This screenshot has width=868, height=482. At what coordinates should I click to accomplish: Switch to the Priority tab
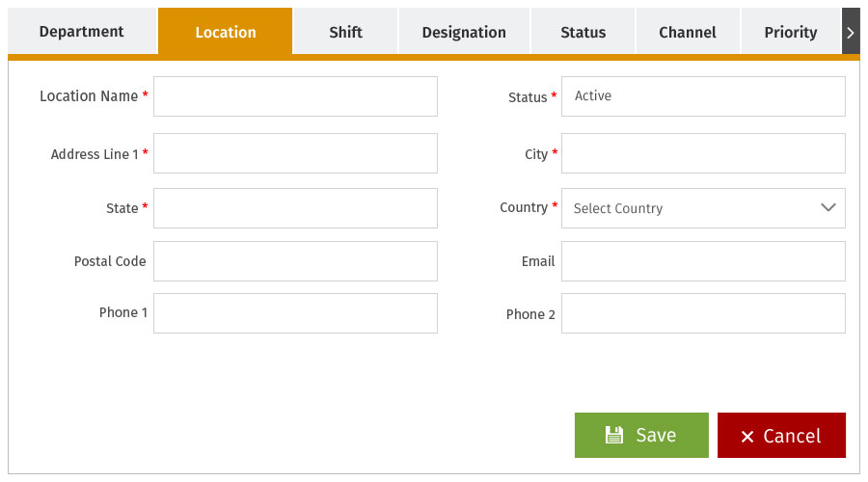pyautogui.click(x=791, y=32)
